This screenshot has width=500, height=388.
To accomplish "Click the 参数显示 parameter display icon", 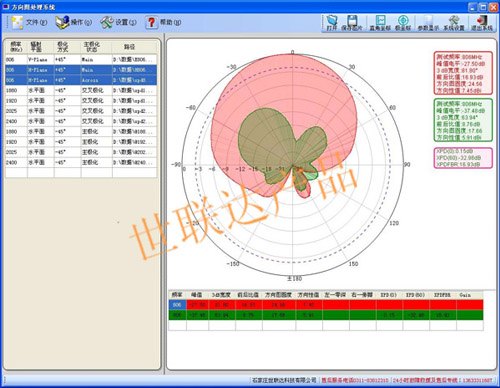I will pyautogui.click(x=428, y=23).
